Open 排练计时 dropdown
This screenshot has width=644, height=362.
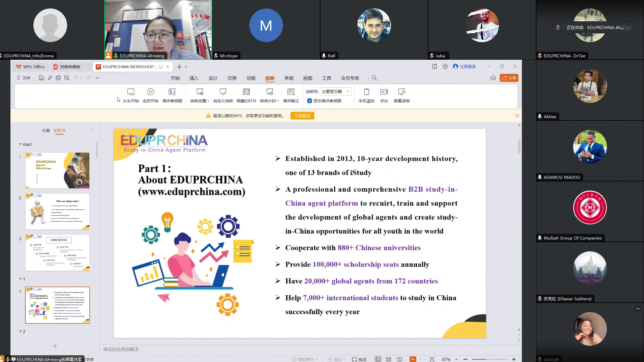tap(269, 101)
